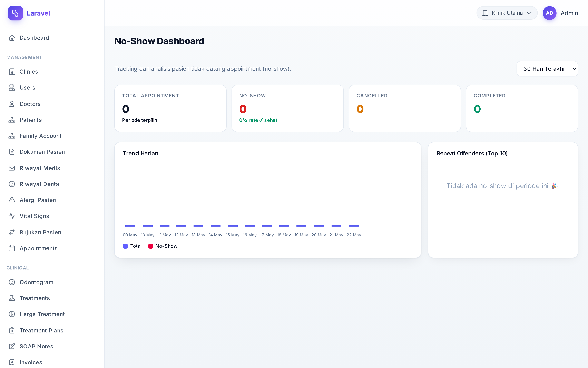Navigate to Doctors page

click(52, 104)
